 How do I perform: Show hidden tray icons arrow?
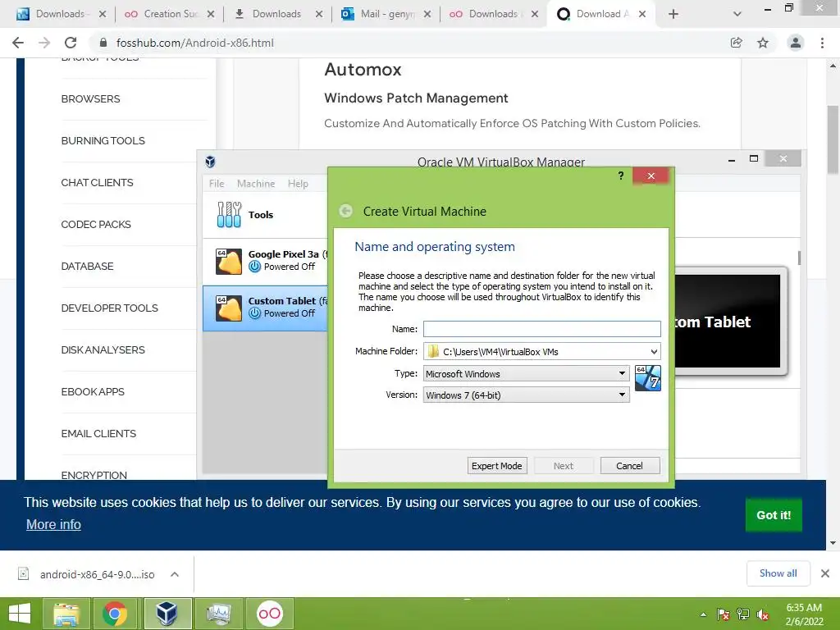pyautogui.click(x=703, y=615)
